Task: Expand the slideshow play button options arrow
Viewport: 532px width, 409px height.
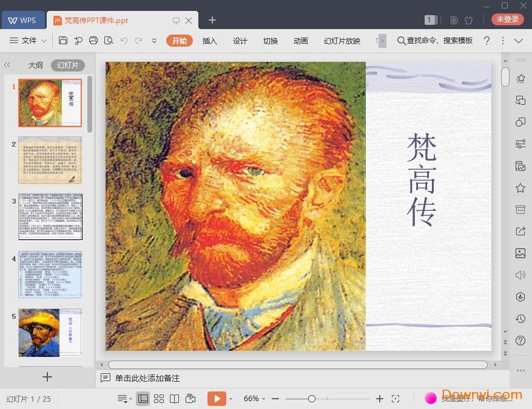Action: [x=229, y=398]
